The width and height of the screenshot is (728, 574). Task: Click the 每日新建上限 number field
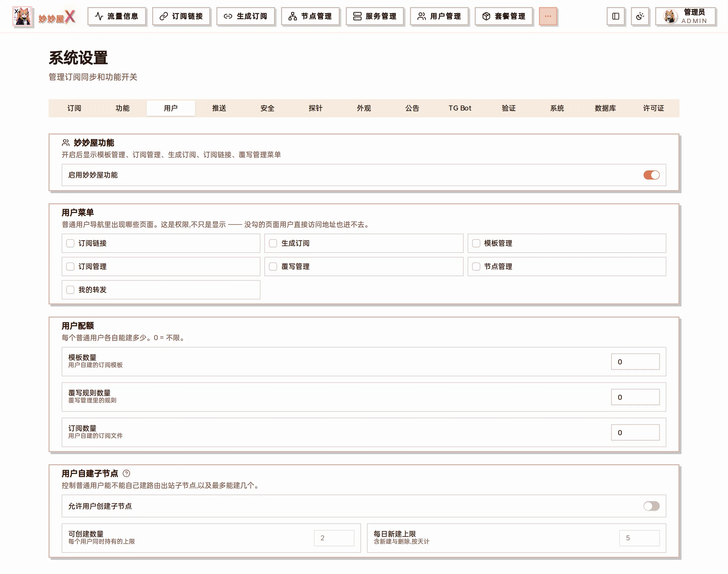tap(639, 538)
